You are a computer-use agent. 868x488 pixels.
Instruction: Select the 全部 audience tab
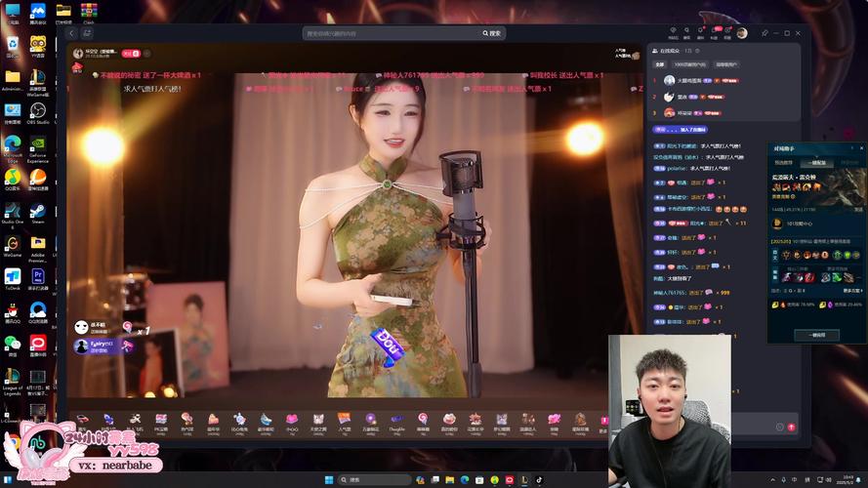coord(659,64)
